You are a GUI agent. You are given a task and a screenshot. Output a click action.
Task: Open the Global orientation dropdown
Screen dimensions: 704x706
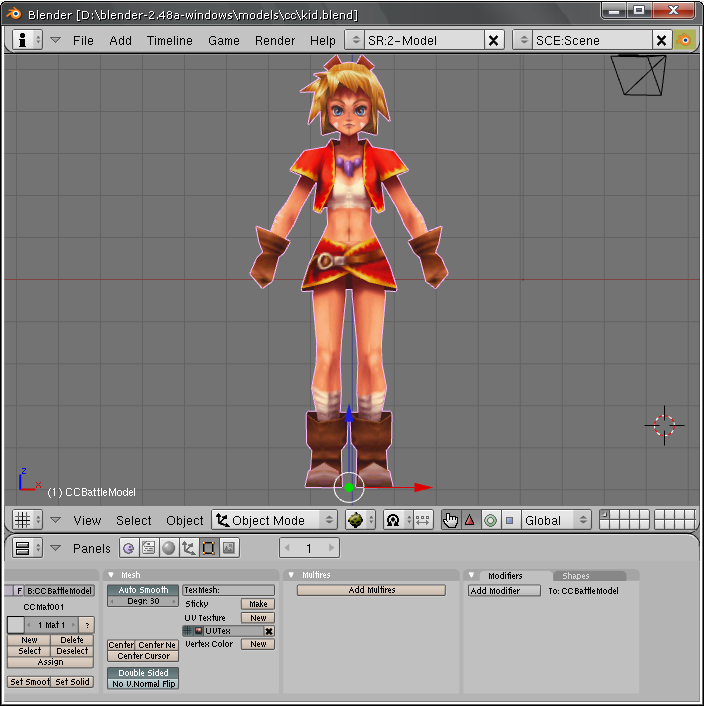pyautogui.click(x=556, y=520)
